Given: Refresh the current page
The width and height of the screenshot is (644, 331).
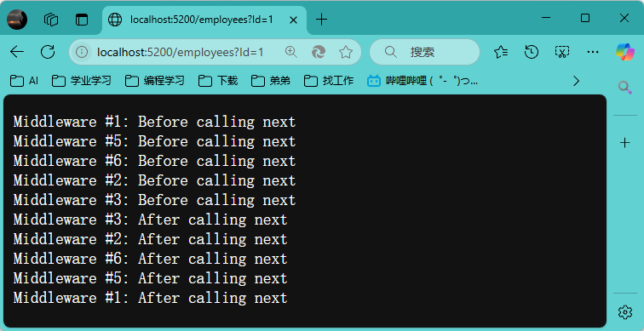Looking at the screenshot, I should click(48, 52).
